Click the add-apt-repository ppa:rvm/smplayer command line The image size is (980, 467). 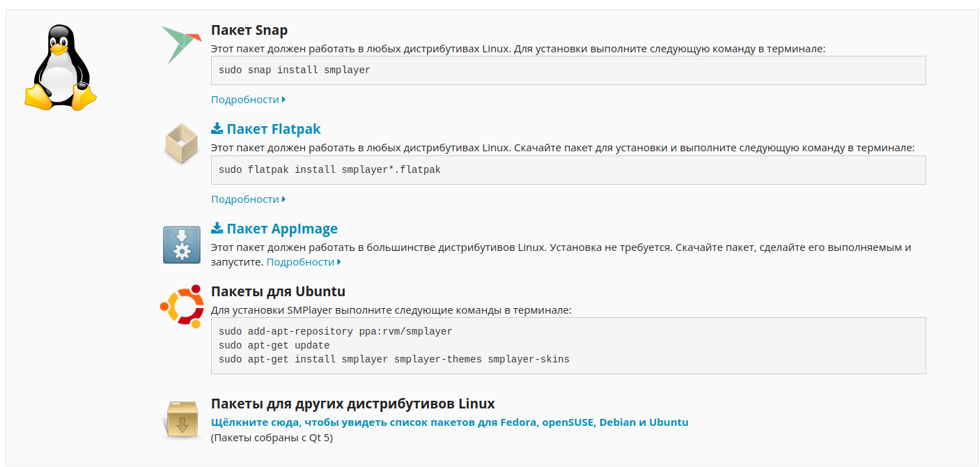(336, 331)
